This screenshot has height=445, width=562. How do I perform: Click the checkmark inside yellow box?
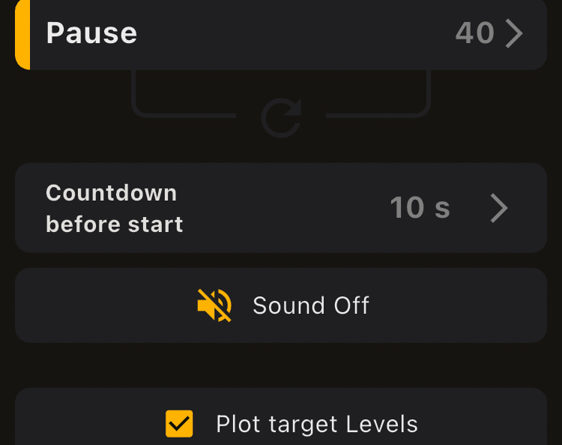click(179, 424)
